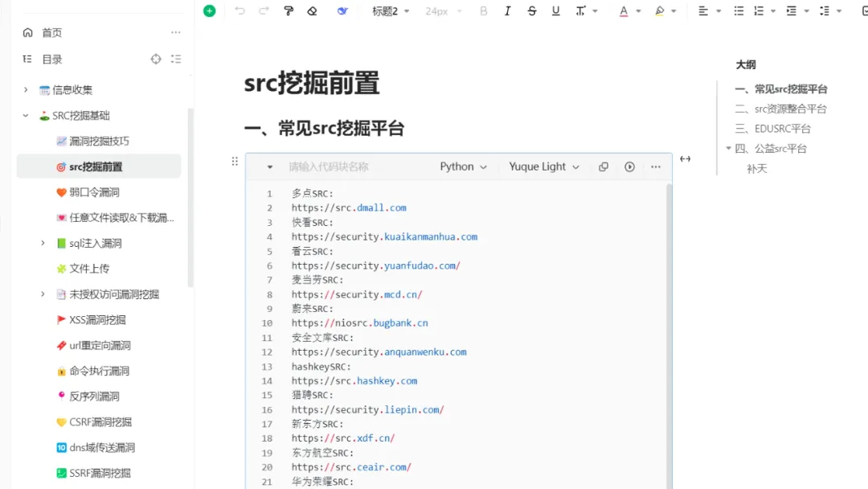This screenshot has width=868, height=489.
Task: Grab the code block drag handle
Action: pos(235,161)
